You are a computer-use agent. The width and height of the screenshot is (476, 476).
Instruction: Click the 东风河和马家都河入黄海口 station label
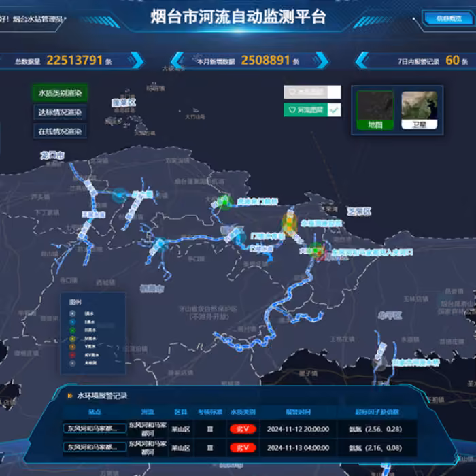tap(373, 252)
